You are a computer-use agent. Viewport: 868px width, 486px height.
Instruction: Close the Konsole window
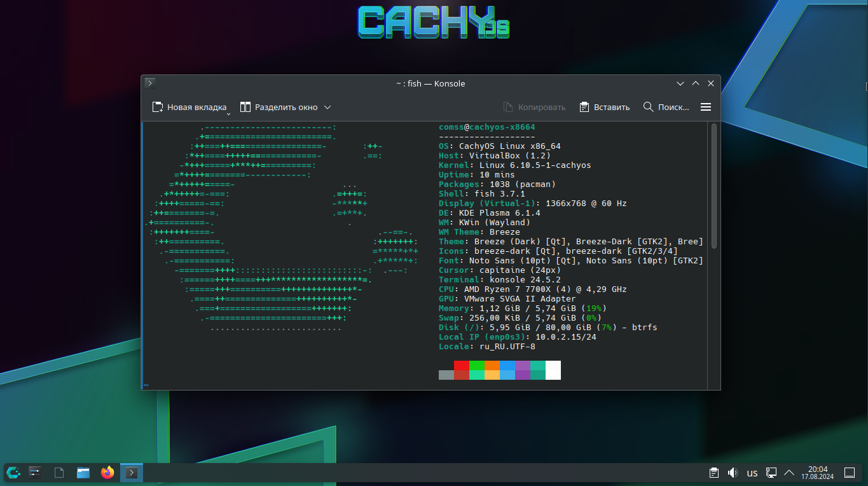[x=711, y=83]
